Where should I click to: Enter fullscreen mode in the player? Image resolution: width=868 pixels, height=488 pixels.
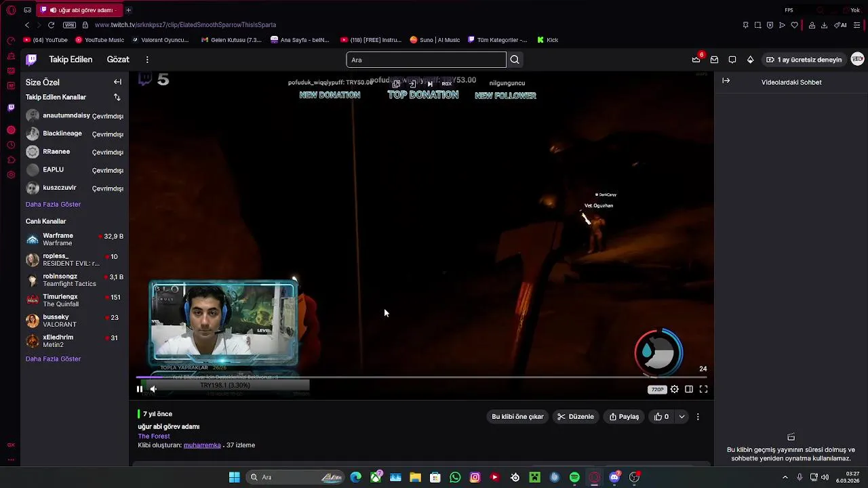(x=703, y=389)
